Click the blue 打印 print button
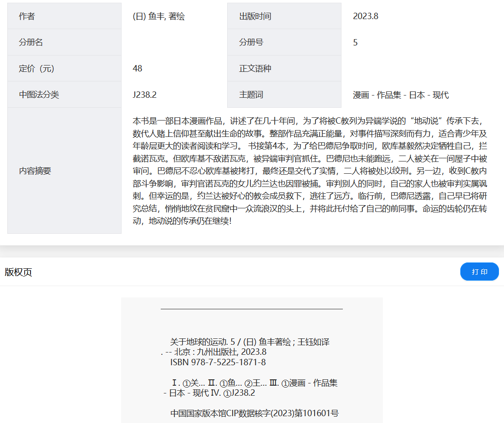 [479, 272]
